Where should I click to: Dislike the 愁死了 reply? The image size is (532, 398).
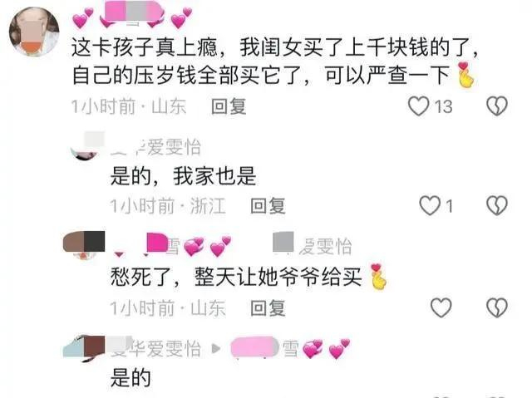(497, 307)
